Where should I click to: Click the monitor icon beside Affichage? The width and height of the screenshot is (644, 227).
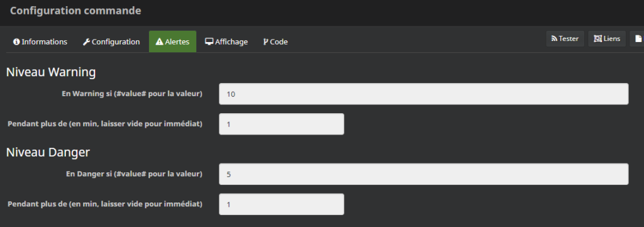[x=209, y=42]
